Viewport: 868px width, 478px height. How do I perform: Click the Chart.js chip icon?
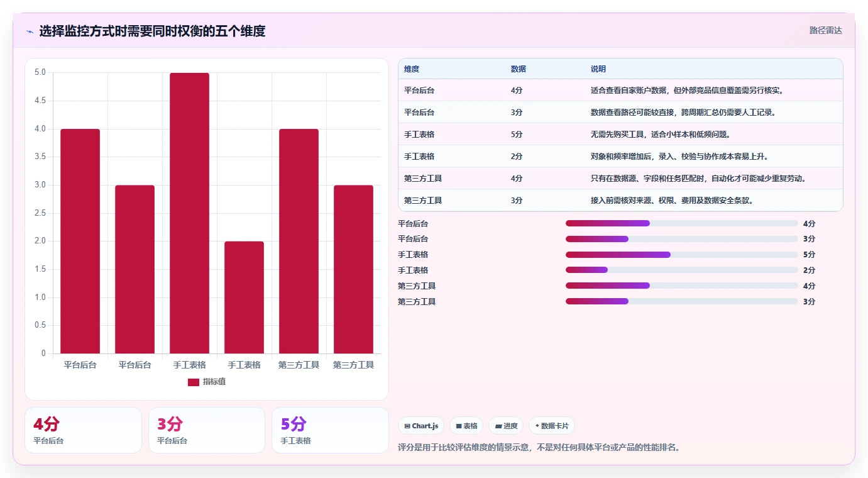(407, 426)
